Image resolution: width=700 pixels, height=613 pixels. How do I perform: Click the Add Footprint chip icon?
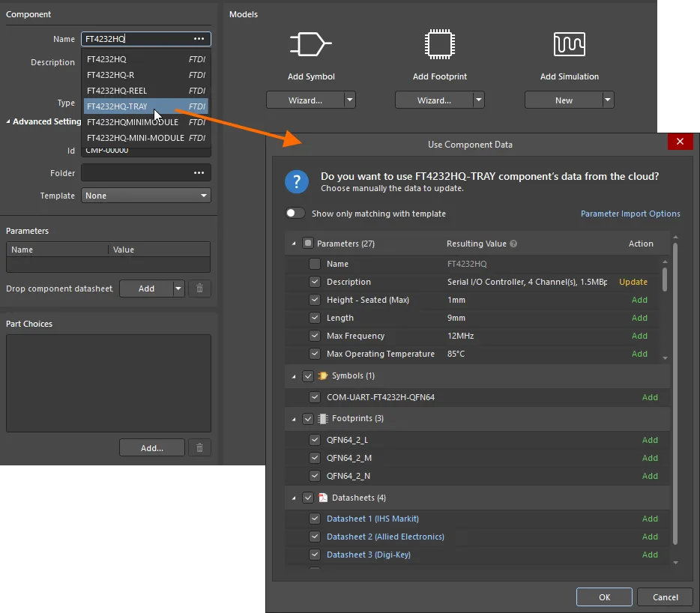439,43
